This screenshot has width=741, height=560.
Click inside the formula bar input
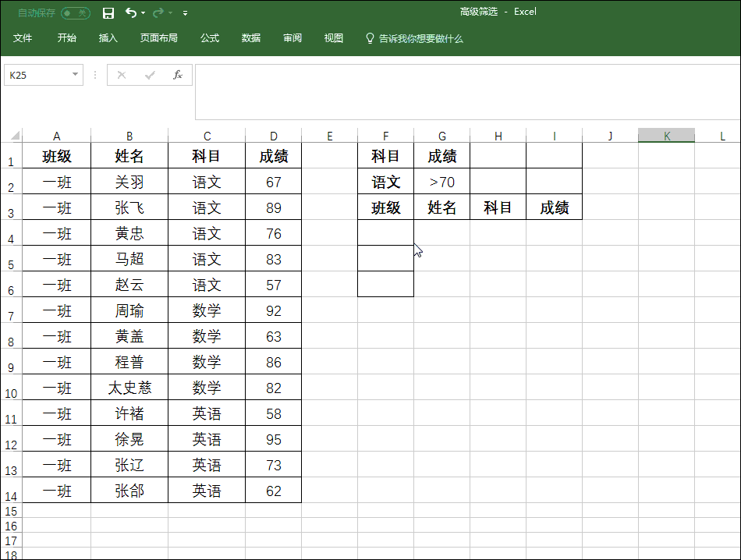(x=468, y=92)
